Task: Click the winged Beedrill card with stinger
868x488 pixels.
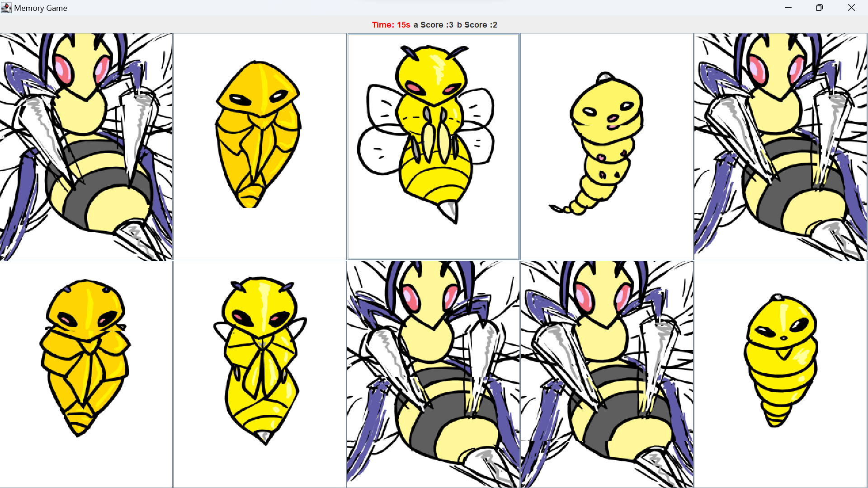Action: click(x=433, y=146)
